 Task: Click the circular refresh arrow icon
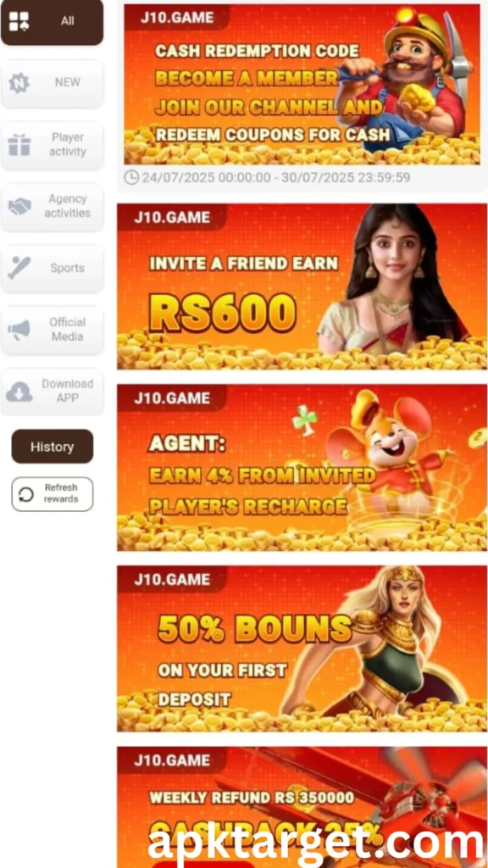pyautogui.click(x=26, y=494)
